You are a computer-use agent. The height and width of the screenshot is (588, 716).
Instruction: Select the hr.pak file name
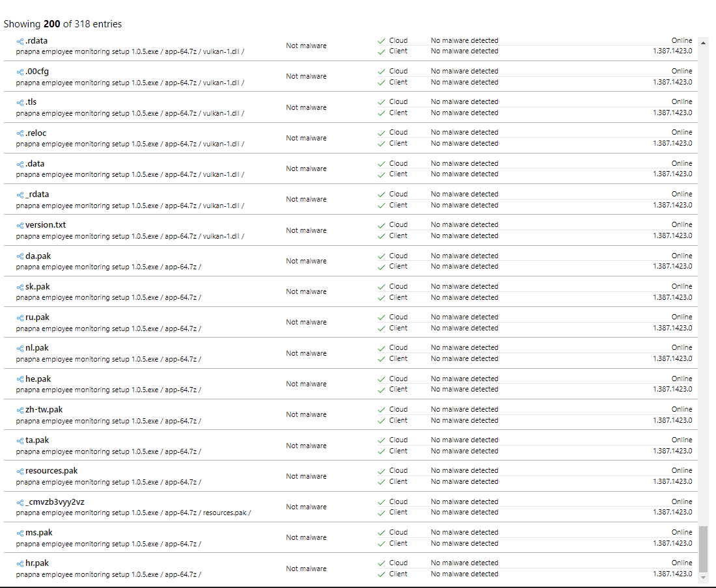[37, 563]
